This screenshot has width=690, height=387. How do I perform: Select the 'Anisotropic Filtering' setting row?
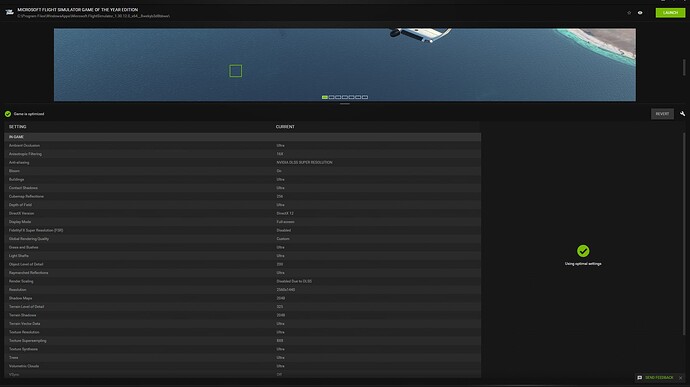(x=242, y=154)
